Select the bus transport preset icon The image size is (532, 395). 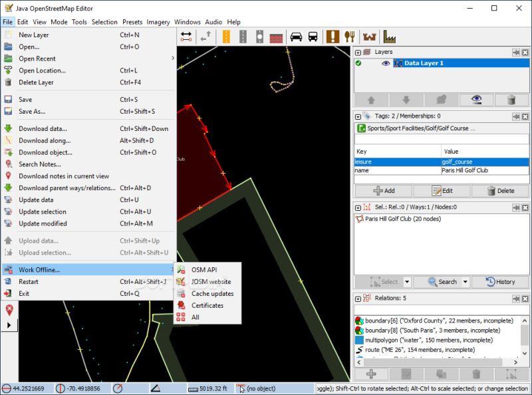tap(313, 37)
